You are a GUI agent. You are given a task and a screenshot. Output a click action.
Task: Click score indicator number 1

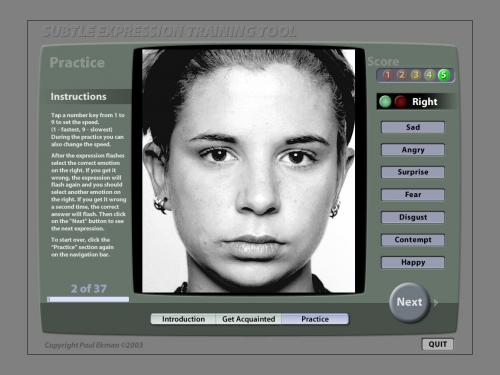[388, 75]
